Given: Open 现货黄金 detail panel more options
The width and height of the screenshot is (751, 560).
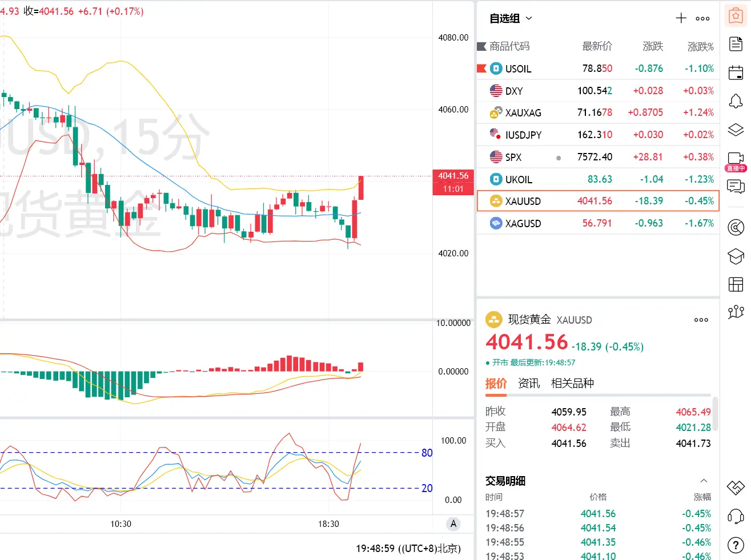Looking at the screenshot, I should pos(701,320).
